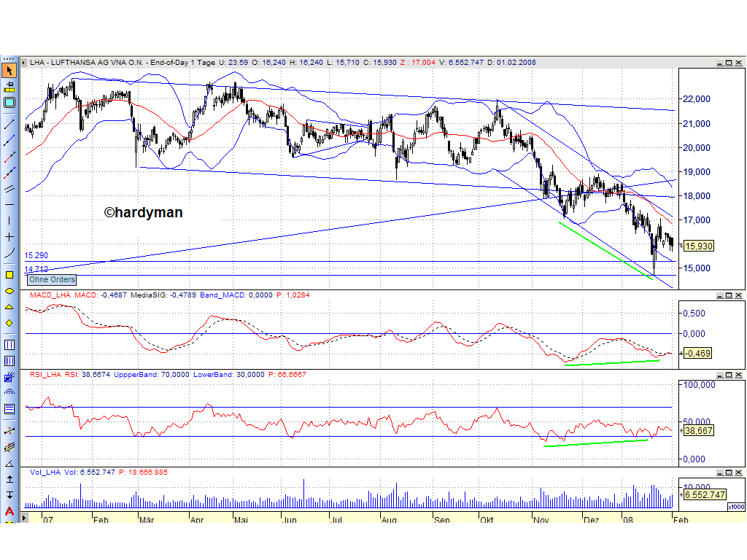The height and width of the screenshot is (560, 747).
Task: Activate the rectangle zoom tool
Action: [9, 104]
